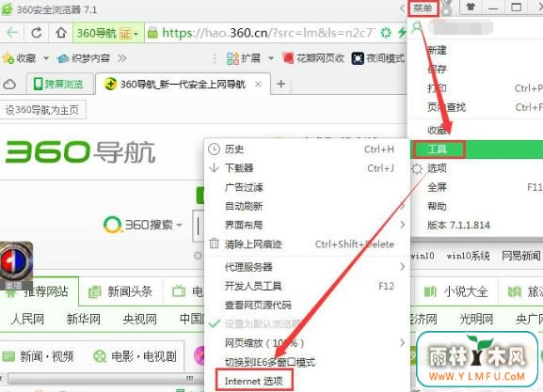
Task: Expand the 界面布局 submenu arrow
Action: (402, 225)
